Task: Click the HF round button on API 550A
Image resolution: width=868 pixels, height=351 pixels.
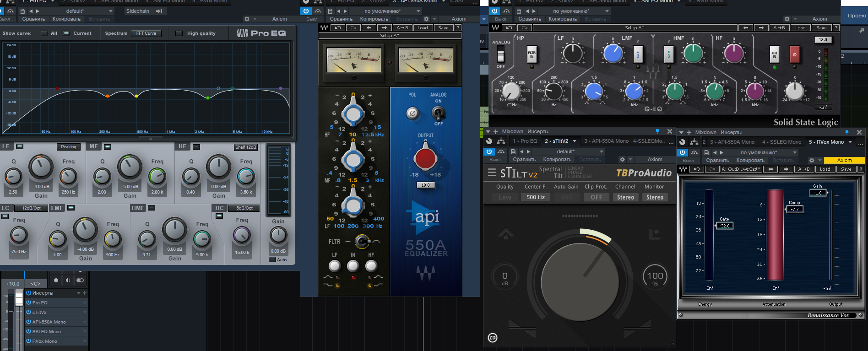Action: pos(371,266)
